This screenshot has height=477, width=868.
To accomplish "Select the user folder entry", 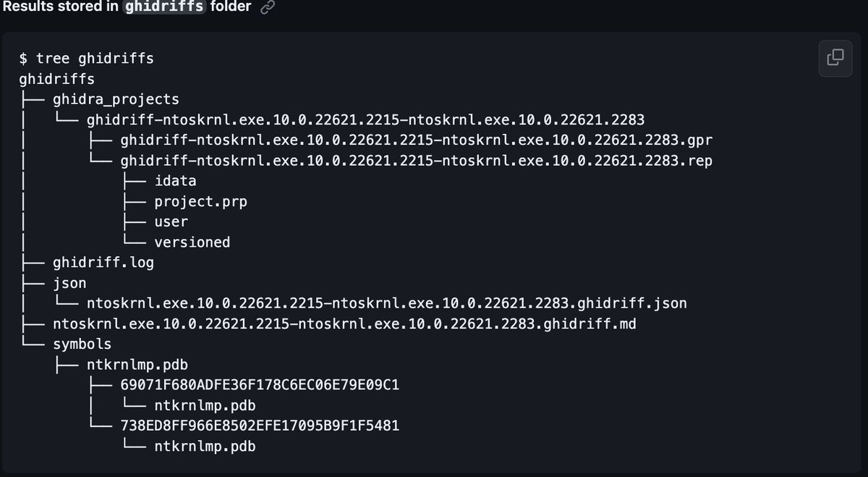I will coord(171,222).
